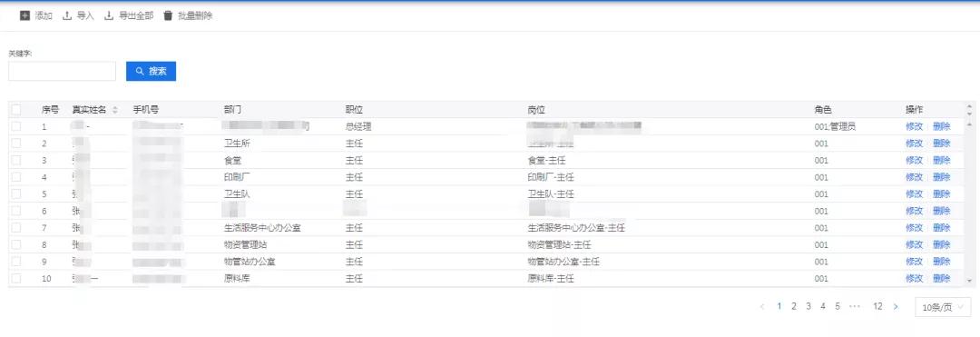The height and width of the screenshot is (337, 980).
Task: Click the blue 搜索 button
Action: [152, 71]
